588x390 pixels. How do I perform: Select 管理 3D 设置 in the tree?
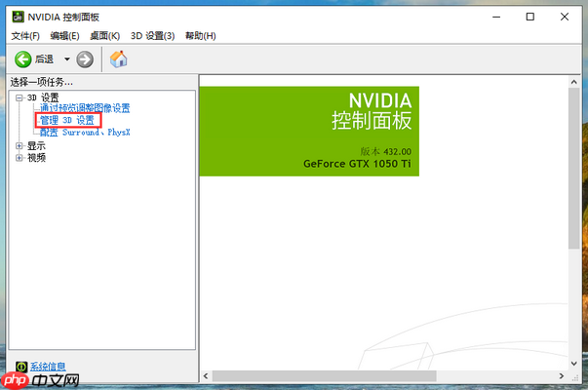coord(67,120)
